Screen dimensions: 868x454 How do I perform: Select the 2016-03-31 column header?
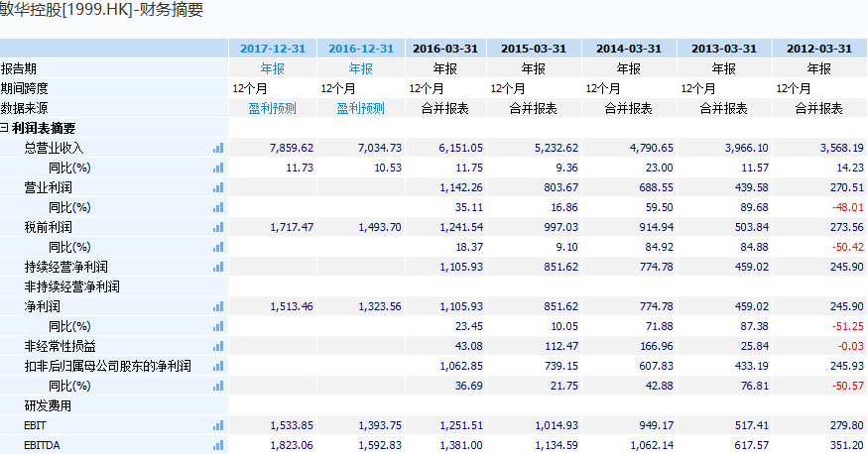tap(445, 49)
